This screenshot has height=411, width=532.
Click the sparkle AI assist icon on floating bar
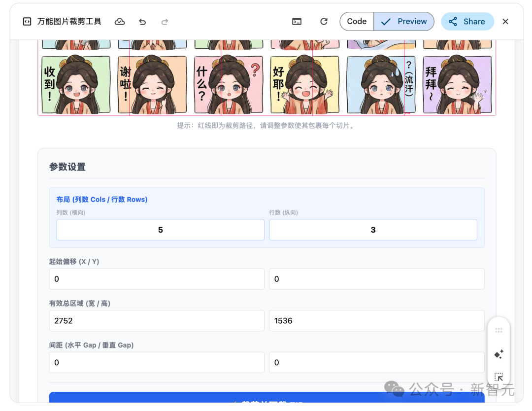pyautogui.click(x=499, y=353)
